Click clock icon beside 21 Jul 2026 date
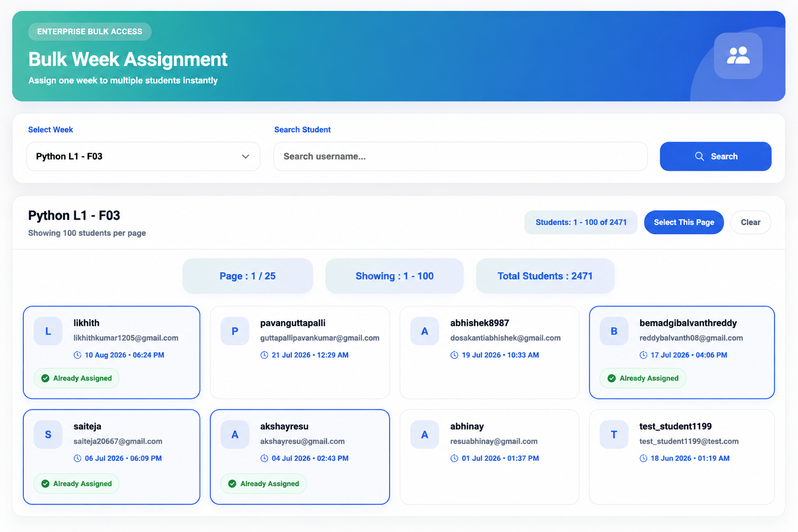Image resolution: width=798 pixels, height=532 pixels. click(264, 355)
